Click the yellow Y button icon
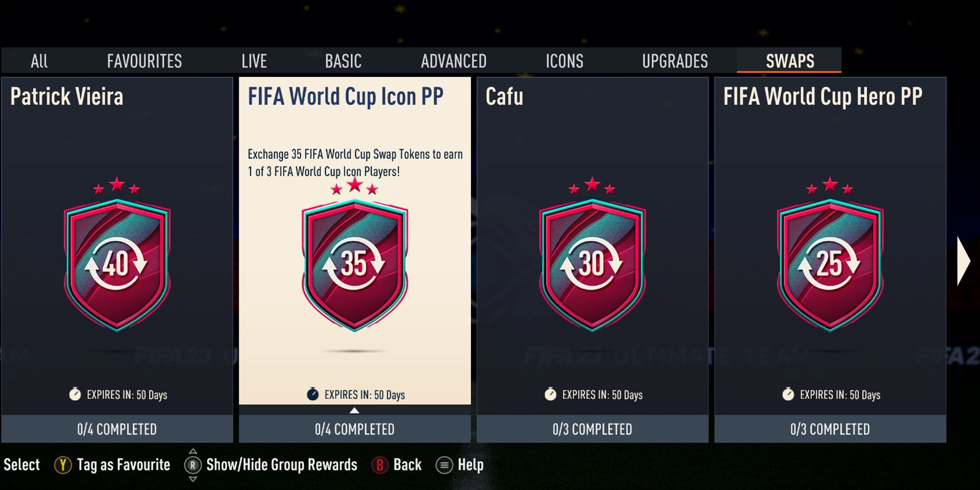This screenshot has width=980, height=490. click(63, 465)
